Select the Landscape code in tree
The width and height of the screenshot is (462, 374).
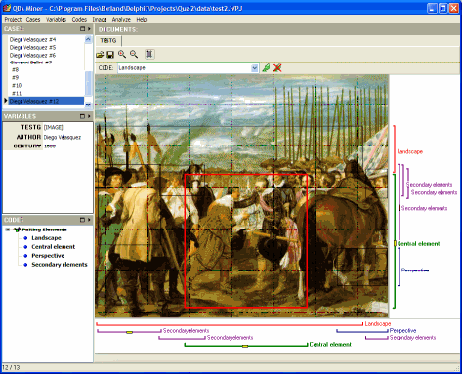click(46, 238)
